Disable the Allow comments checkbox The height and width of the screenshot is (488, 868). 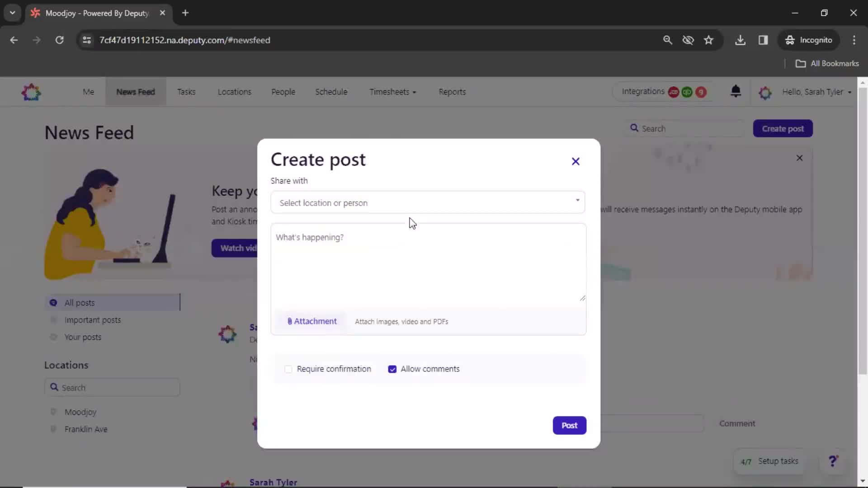[x=393, y=369]
